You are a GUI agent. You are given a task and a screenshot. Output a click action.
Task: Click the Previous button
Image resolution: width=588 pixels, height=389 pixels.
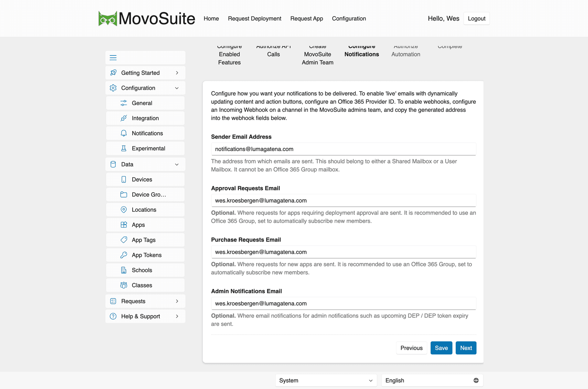(x=412, y=348)
